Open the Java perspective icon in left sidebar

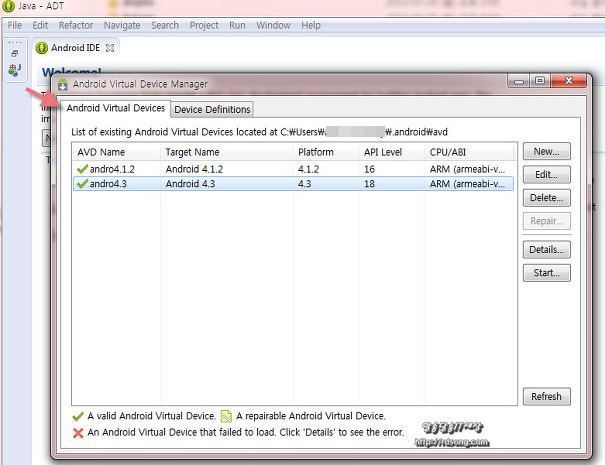click(15, 70)
